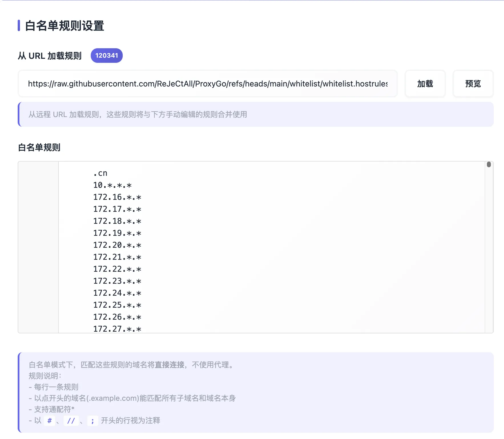Select the github URL text in the input
The width and height of the screenshot is (504, 439).
[207, 84]
